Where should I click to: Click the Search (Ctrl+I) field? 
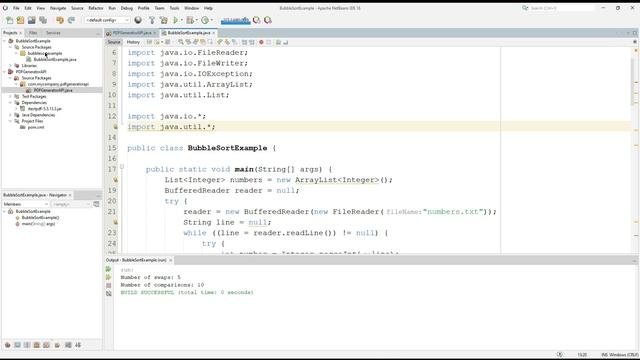click(562, 8)
